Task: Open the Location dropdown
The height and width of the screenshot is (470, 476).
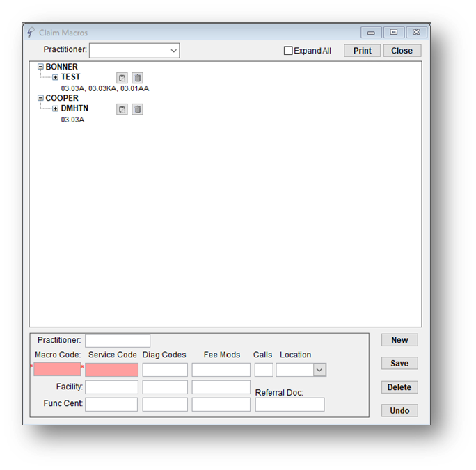Action: 319,370
